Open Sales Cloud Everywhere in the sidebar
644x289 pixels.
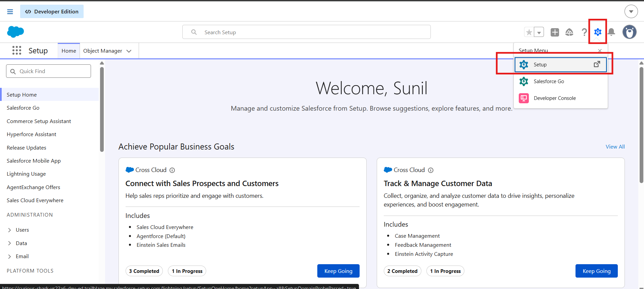(x=35, y=200)
